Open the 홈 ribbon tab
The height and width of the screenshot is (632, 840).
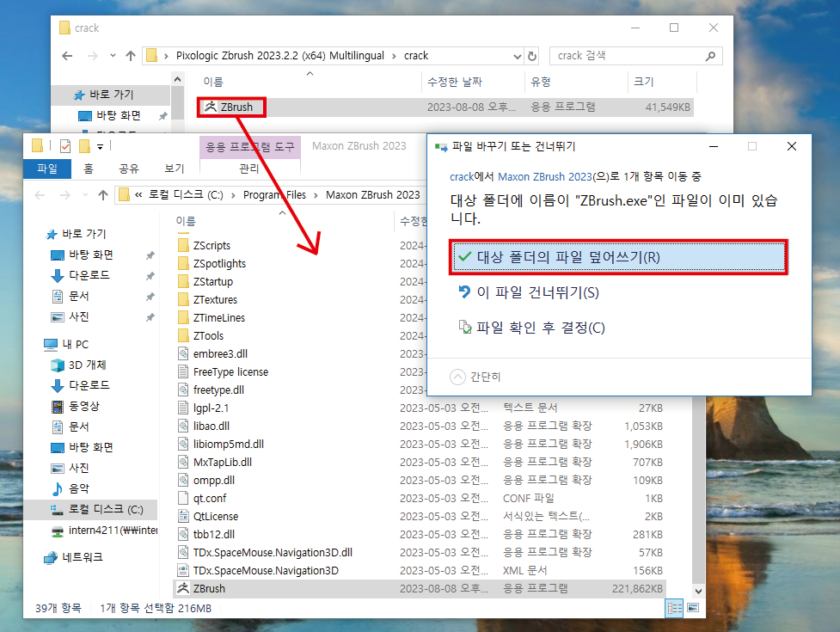[x=89, y=169]
